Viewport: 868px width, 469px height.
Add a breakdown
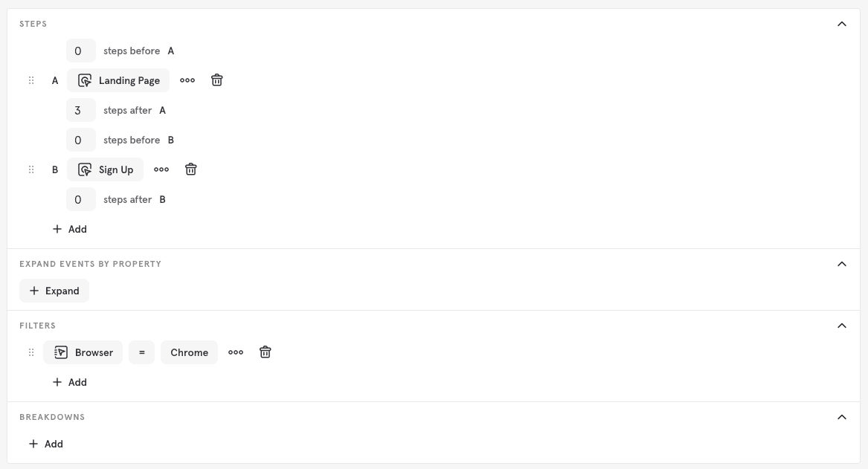(x=45, y=444)
